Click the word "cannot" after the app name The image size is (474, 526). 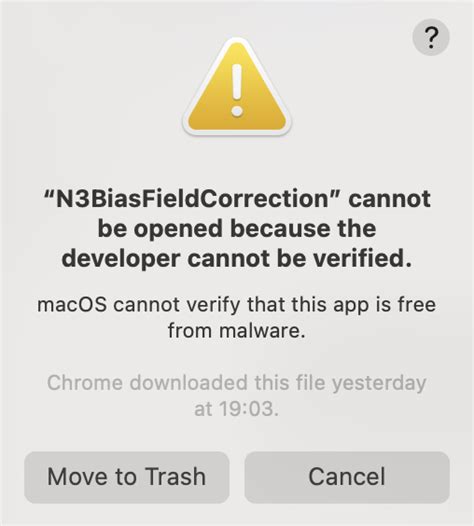click(390, 199)
